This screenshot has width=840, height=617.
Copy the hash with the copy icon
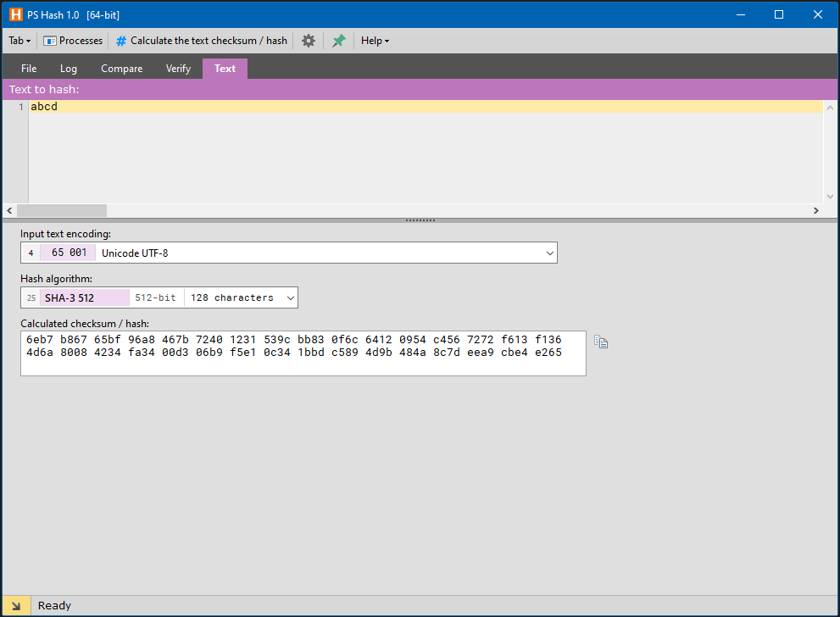coord(601,342)
